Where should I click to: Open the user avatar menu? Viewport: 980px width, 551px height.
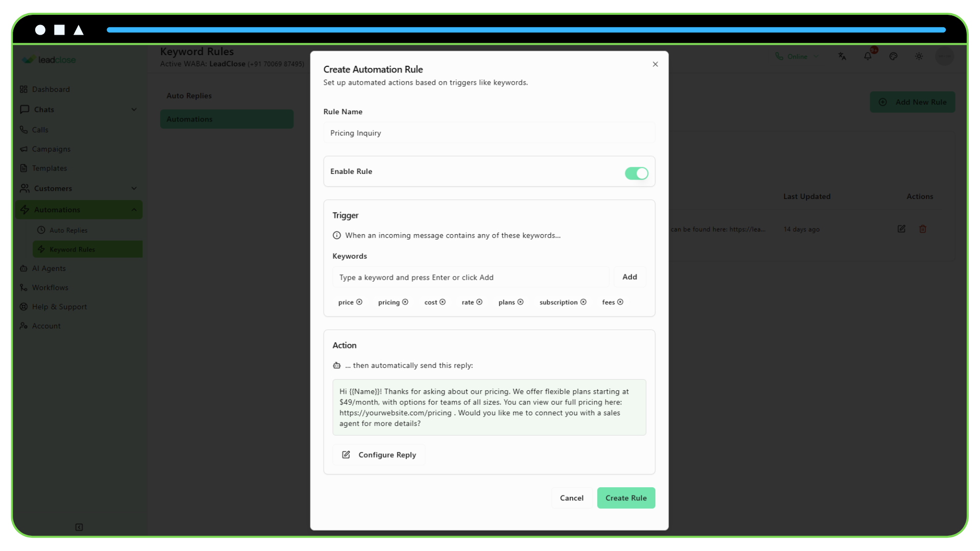click(944, 56)
